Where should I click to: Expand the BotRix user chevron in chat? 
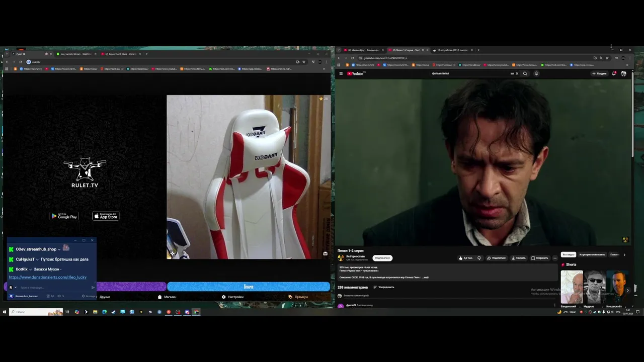(31, 269)
